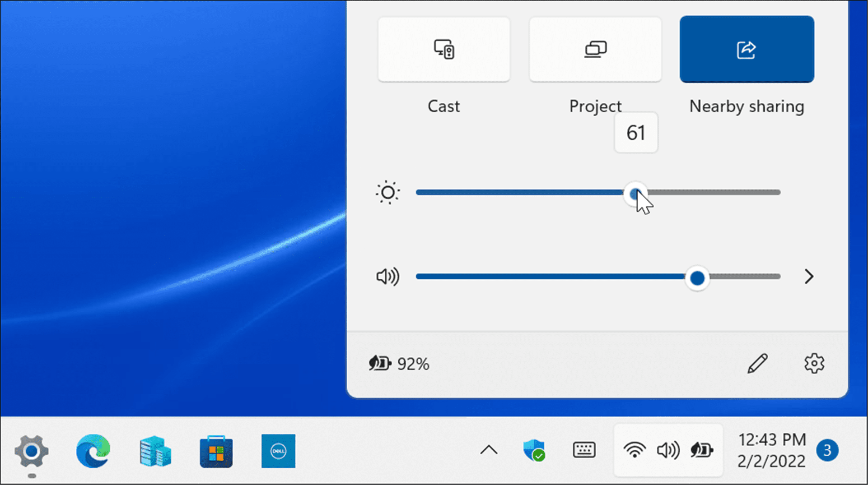Disable Nearby sharing
Viewport: 868px width, 485px height.
(746, 50)
